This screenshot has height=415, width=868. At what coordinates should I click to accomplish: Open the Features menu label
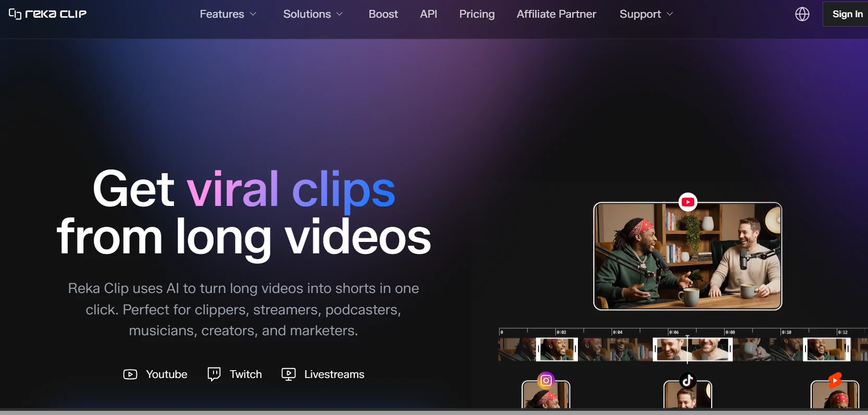[222, 14]
